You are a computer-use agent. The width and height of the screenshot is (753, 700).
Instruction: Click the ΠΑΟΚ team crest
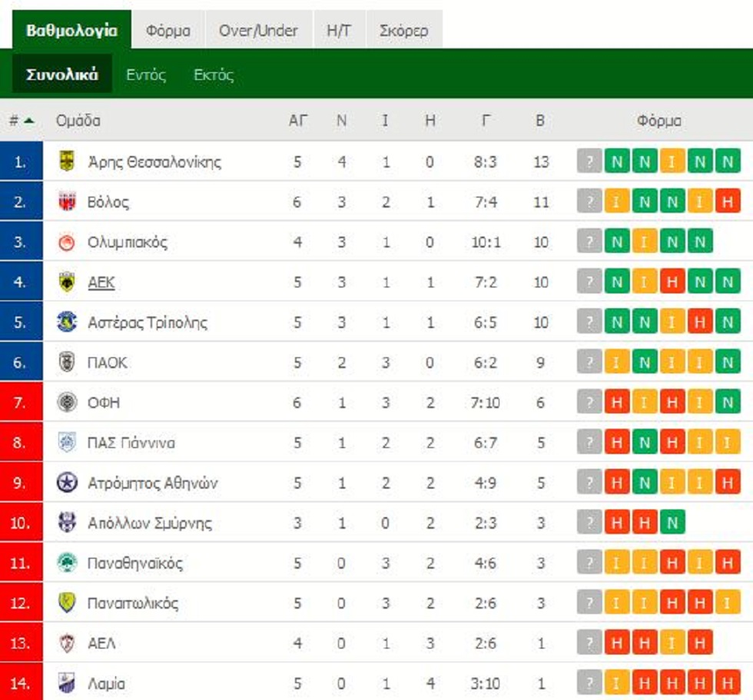tap(67, 362)
